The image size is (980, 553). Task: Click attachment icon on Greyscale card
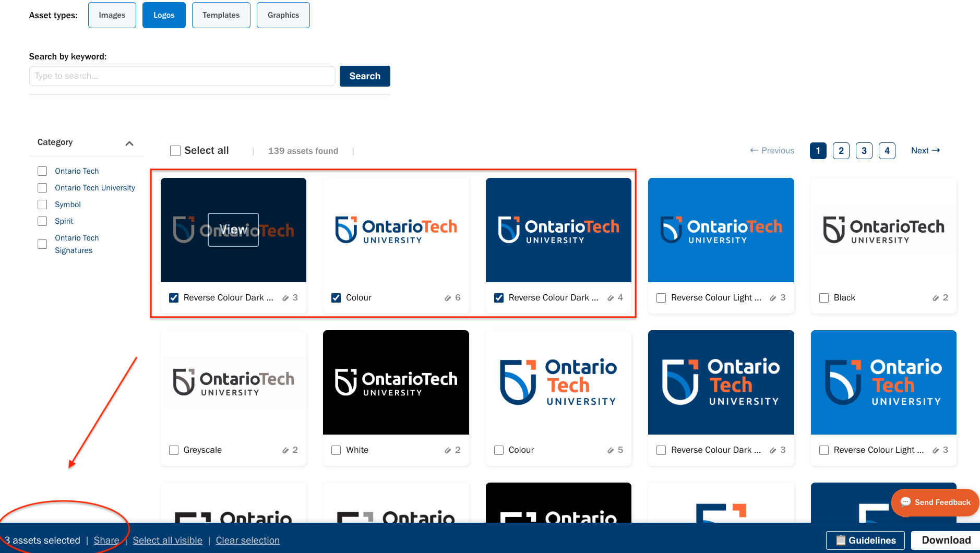click(x=285, y=450)
